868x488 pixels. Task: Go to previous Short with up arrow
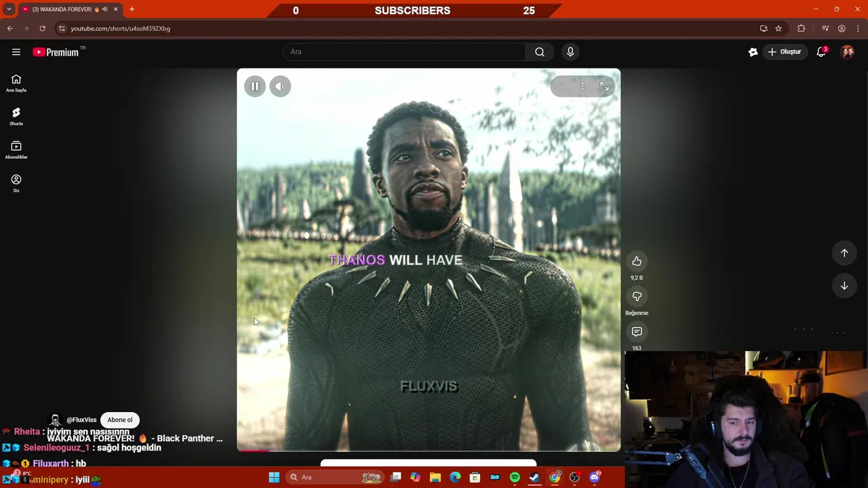844,253
